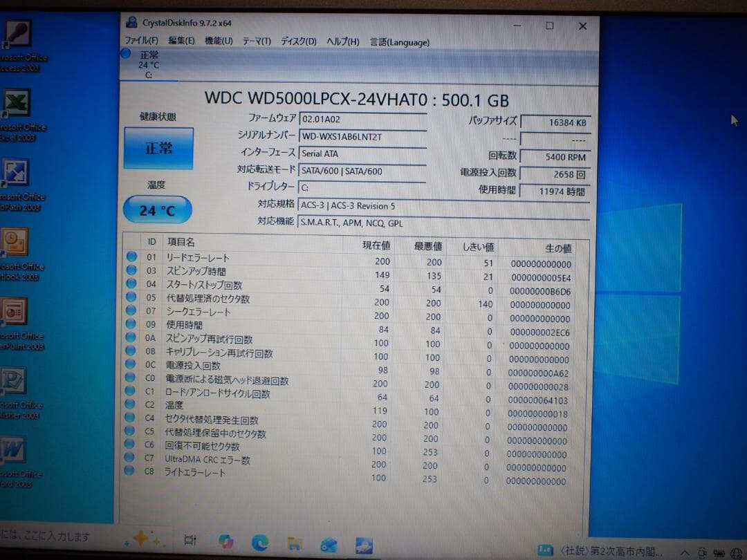Viewport: 747px width, 560px height.
Task: Click the buffer size value 16384 KB
Action: [x=556, y=122]
